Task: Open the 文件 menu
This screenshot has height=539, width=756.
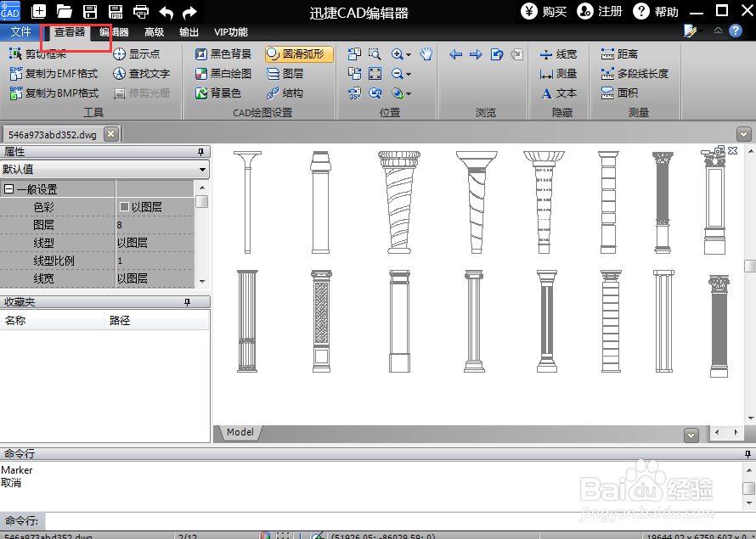Action: pyautogui.click(x=20, y=32)
